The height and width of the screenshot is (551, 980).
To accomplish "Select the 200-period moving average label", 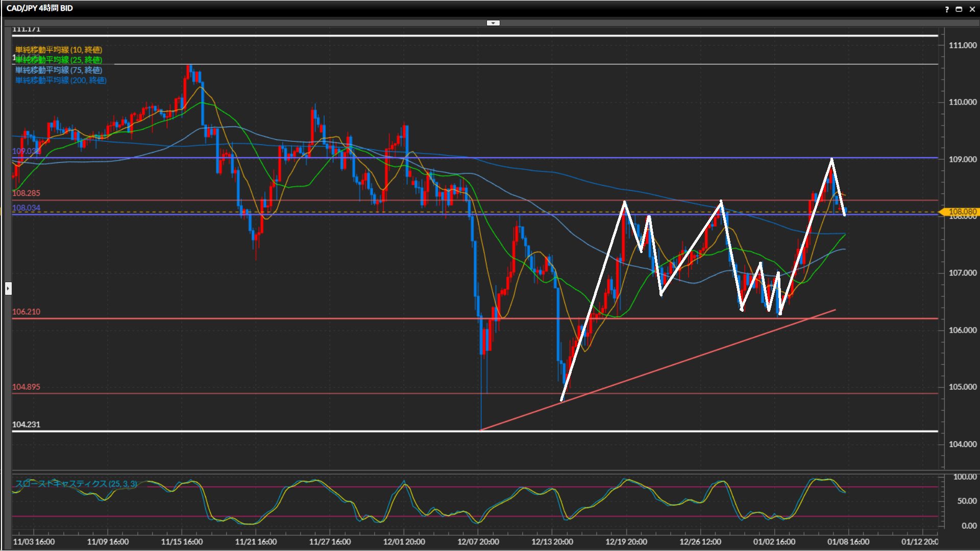I will pyautogui.click(x=61, y=80).
